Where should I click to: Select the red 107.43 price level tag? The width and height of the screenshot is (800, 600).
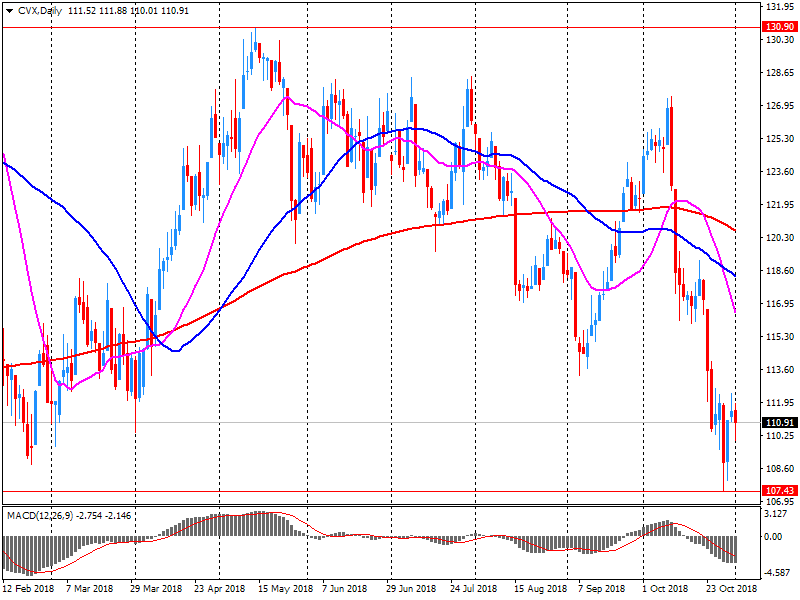(777, 491)
